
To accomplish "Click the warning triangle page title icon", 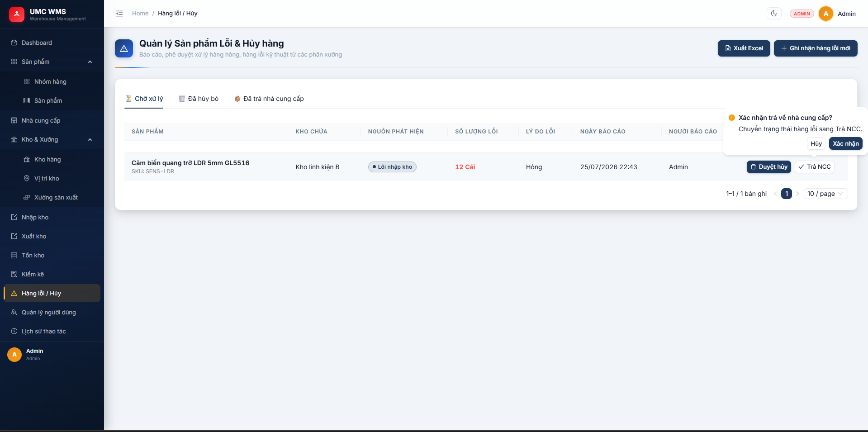I will (x=124, y=48).
